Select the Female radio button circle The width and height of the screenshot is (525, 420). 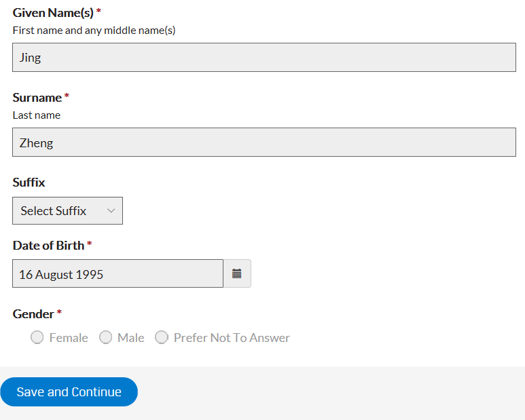click(x=37, y=337)
